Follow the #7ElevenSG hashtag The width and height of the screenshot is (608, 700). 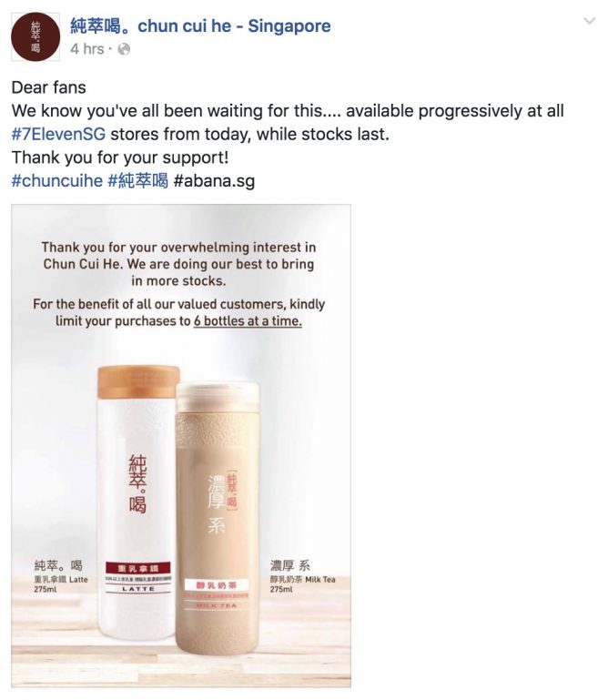58,134
